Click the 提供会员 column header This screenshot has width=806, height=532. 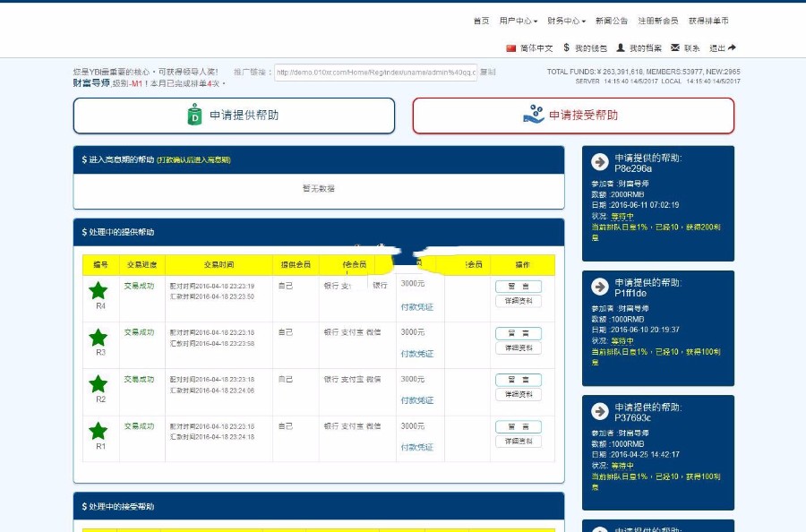tap(296, 265)
